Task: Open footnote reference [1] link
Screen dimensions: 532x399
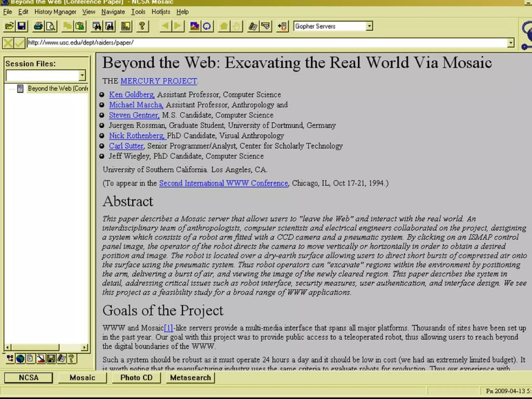Action: 168,328
